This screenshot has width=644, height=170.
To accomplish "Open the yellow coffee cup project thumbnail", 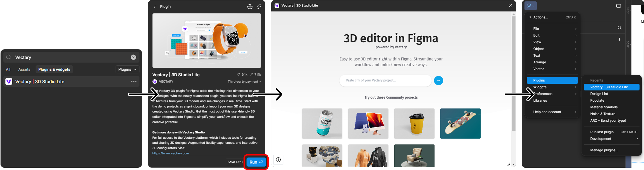I will click(x=414, y=123).
